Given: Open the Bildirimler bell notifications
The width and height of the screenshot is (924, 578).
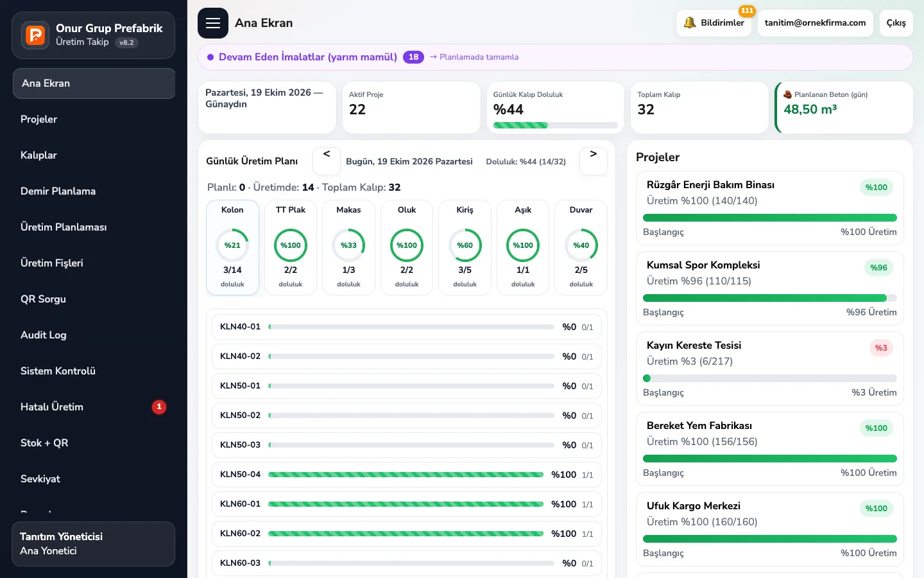Looking at the screenshot, I should click(x=714, y=23).
